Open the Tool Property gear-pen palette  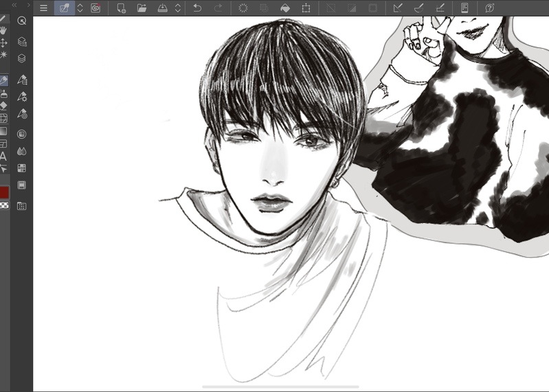22,97
